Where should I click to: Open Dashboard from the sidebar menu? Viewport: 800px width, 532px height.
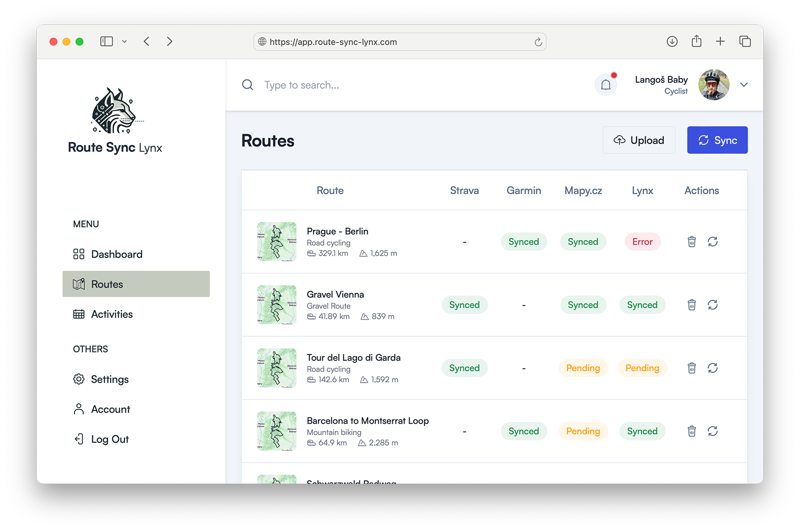pyautogui.click(x=116, y=254)
